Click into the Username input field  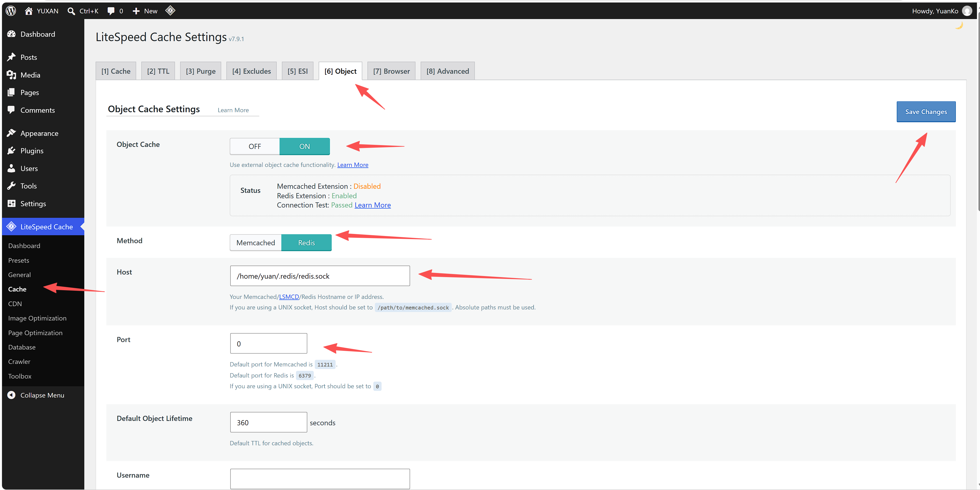click(x=320, y=479)
